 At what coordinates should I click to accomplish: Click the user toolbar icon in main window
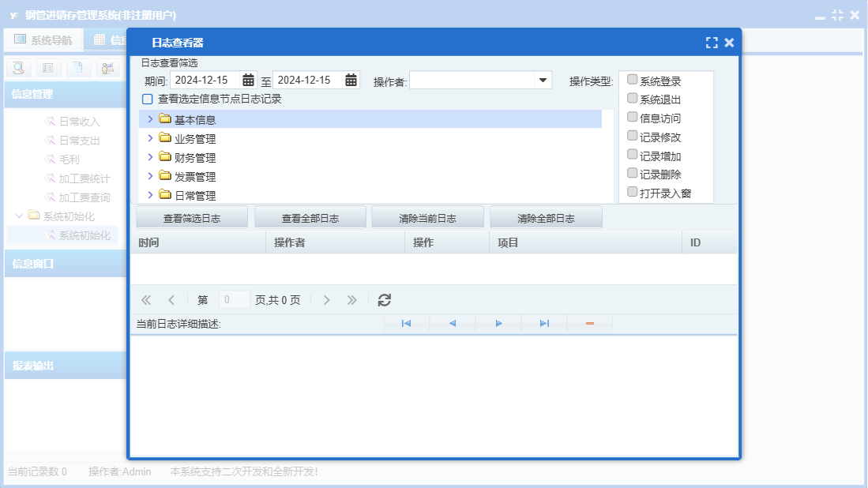pyautogui.click(x=108, y=68)
